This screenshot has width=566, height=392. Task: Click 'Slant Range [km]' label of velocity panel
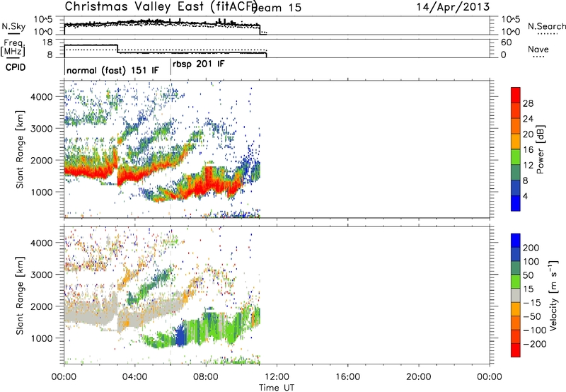[x=20, y=296]
